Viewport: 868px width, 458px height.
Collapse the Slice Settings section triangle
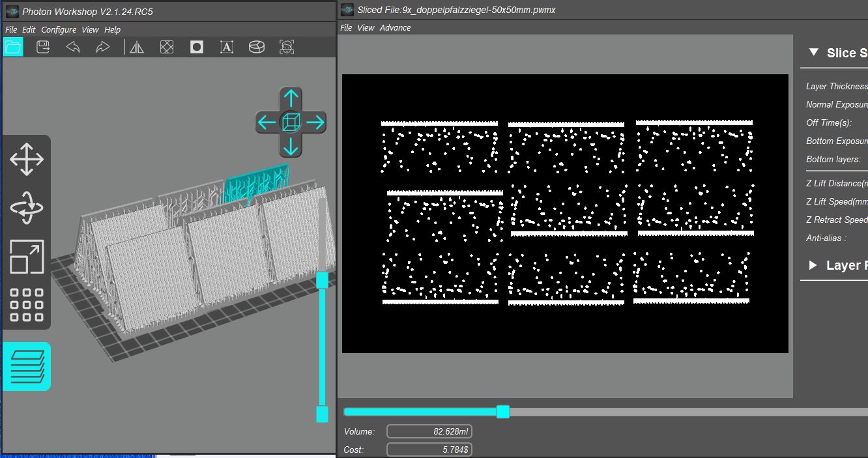coord(813,53)
